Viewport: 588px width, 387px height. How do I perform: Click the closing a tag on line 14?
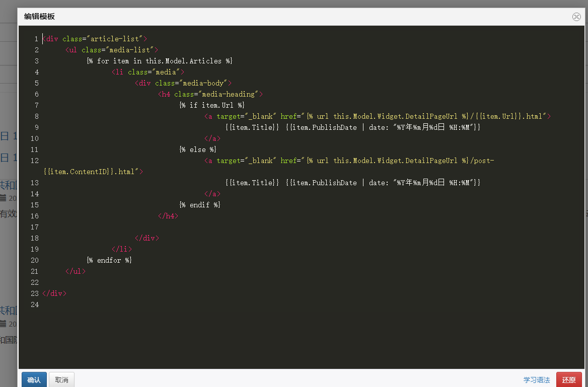click(212, 193)
